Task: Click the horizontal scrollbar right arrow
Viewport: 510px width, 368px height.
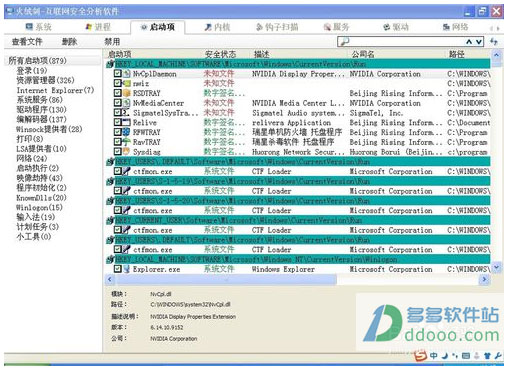Action: coord(484,279)
